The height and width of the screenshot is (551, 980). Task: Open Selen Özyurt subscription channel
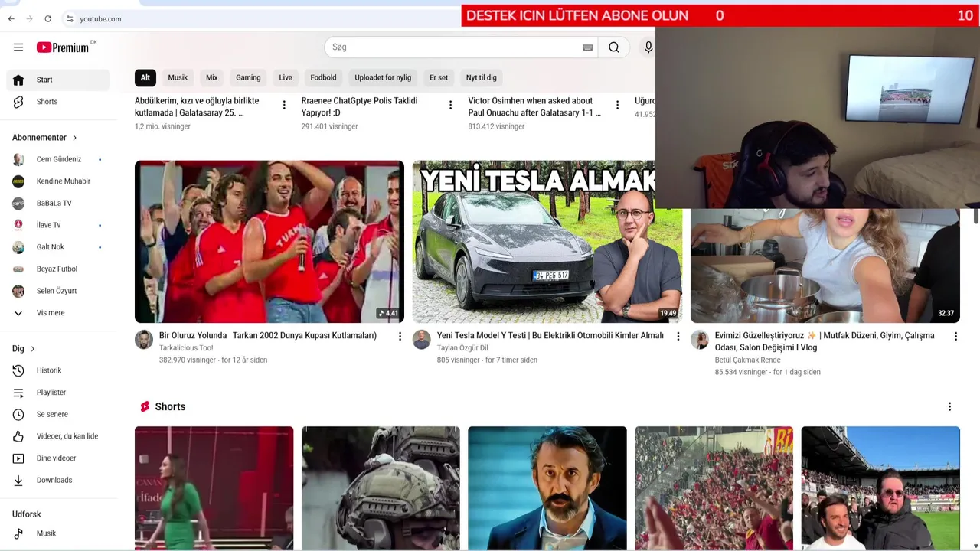tap(58, 291)
